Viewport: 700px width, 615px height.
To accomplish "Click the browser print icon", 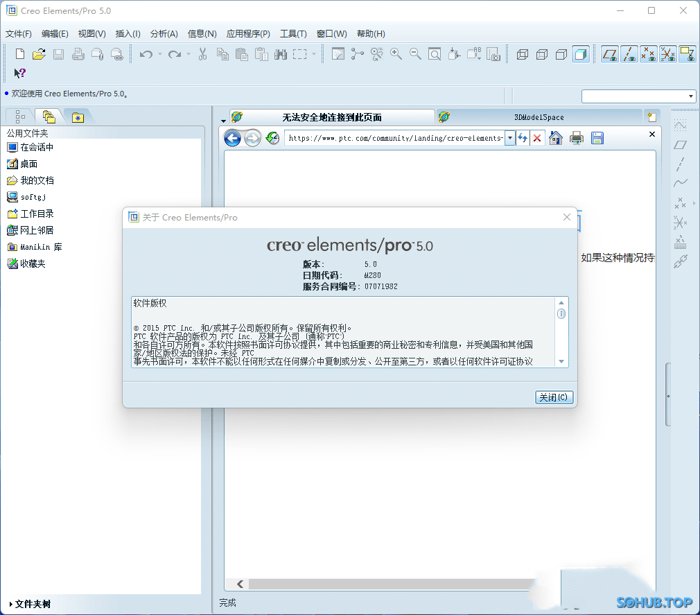I will 577,138.
